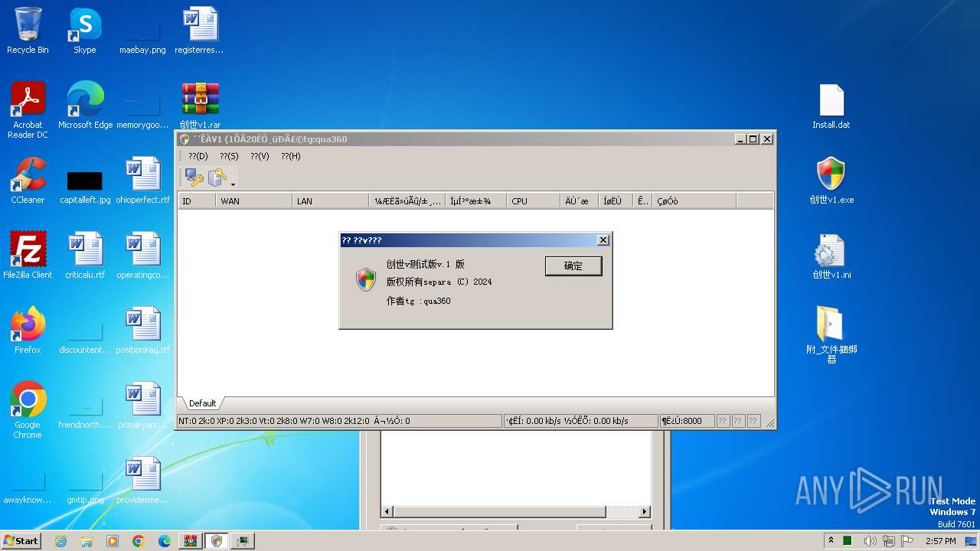Screen dimensions: 980x551
Task: Confirm the about dialog with 确定 button
Action: click(573, 266)
